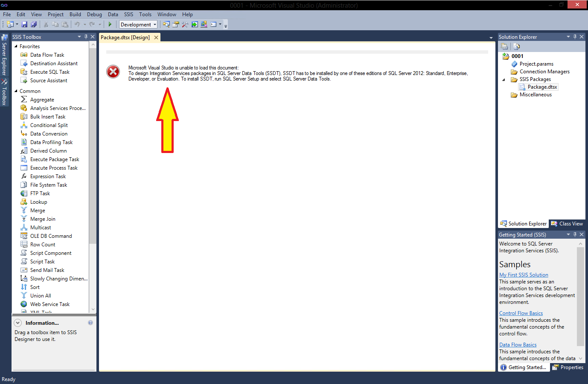Collapse the Information section chevron

17,323
